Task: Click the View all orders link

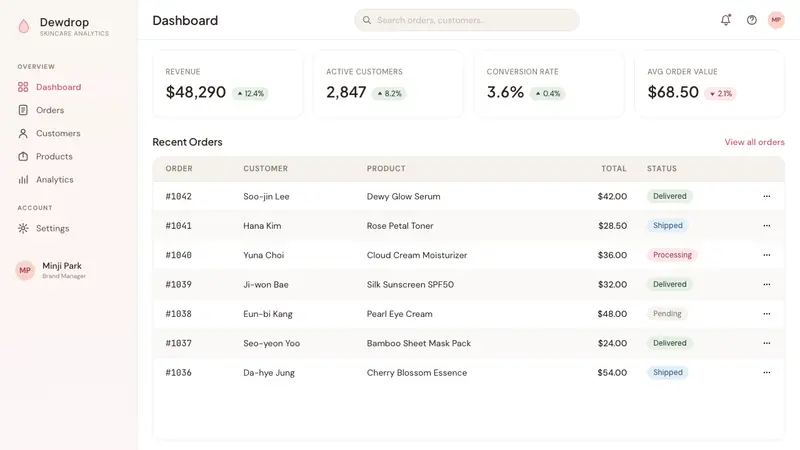Action: [x=754, y=142]
